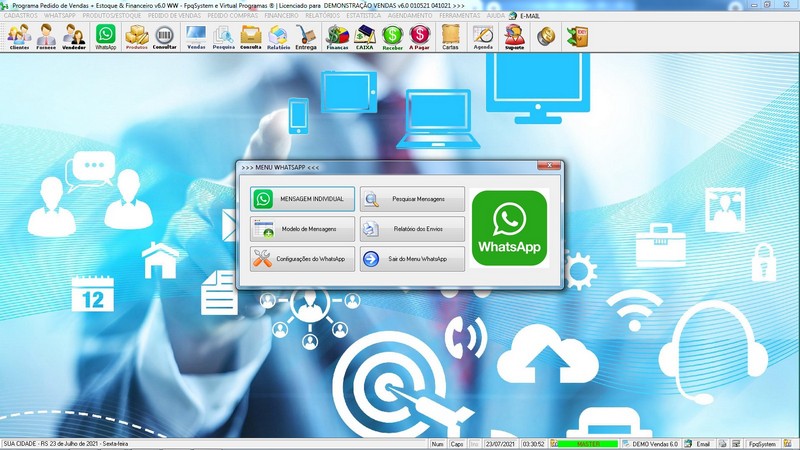The height and width of the screenshot is (450, 800).
Task: Click the Consultar barcode icon
Action: point(164,37)
